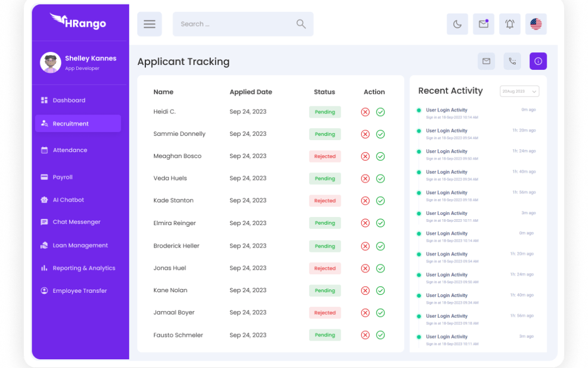
Task: Click Rejected status badge for Meaghan Bosco
Action: 325,156
